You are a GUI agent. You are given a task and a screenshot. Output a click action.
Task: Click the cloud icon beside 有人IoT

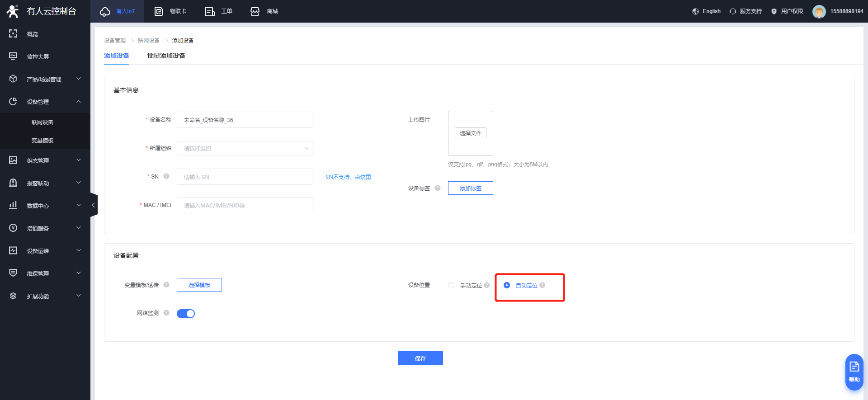click(x=105, y=11)
